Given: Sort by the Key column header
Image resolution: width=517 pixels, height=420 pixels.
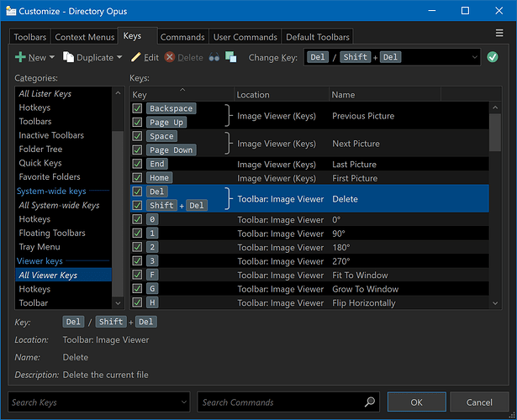Looking at the screenshot, I should [182, 95].
